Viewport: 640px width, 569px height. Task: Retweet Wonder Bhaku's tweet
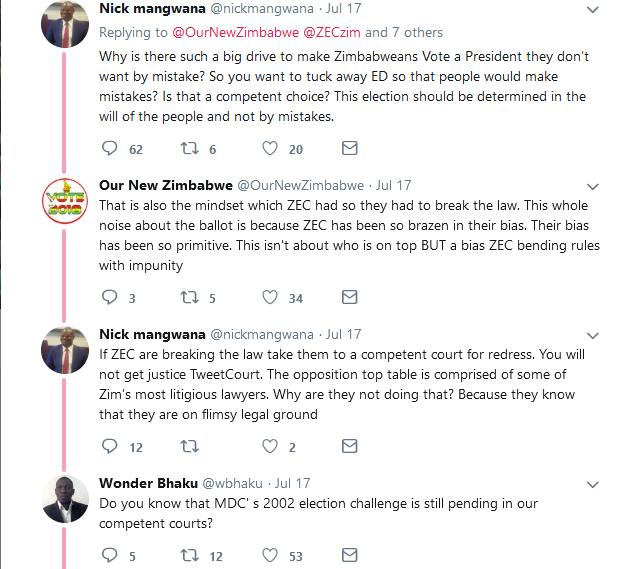(x=187, y=556)
